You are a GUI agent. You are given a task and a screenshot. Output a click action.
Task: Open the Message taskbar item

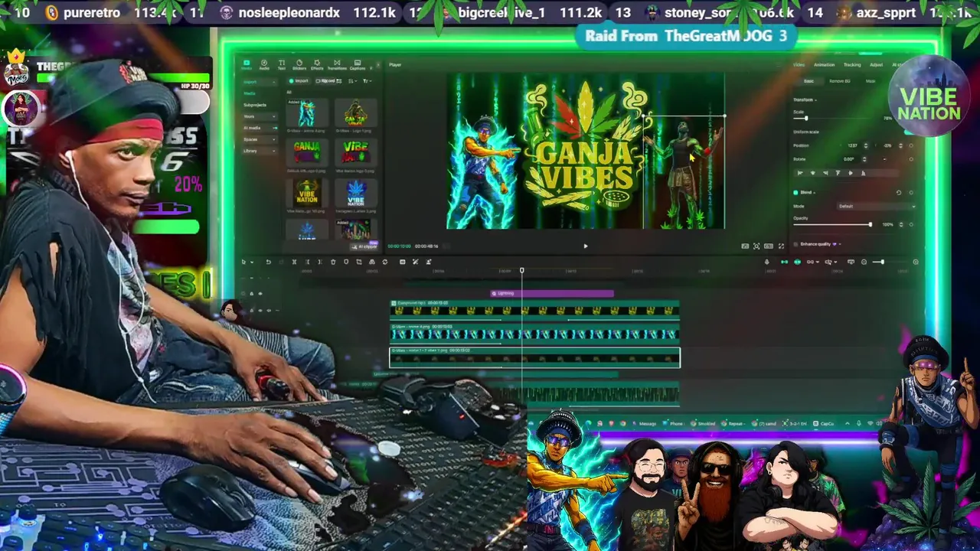pos(644,423)
